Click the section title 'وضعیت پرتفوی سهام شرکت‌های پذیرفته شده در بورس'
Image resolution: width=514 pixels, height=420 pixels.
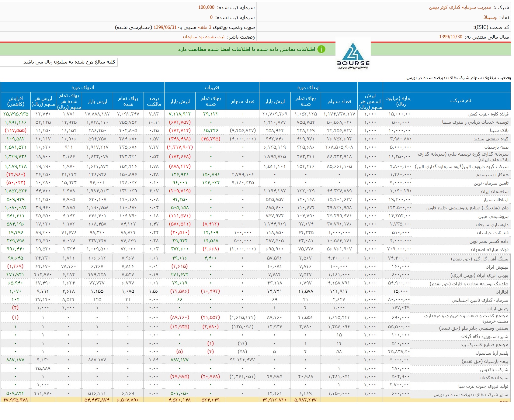point(459,78)
